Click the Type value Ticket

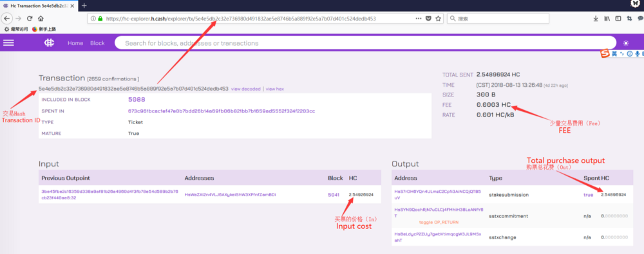pyautogui.click(x=135, y=122)
